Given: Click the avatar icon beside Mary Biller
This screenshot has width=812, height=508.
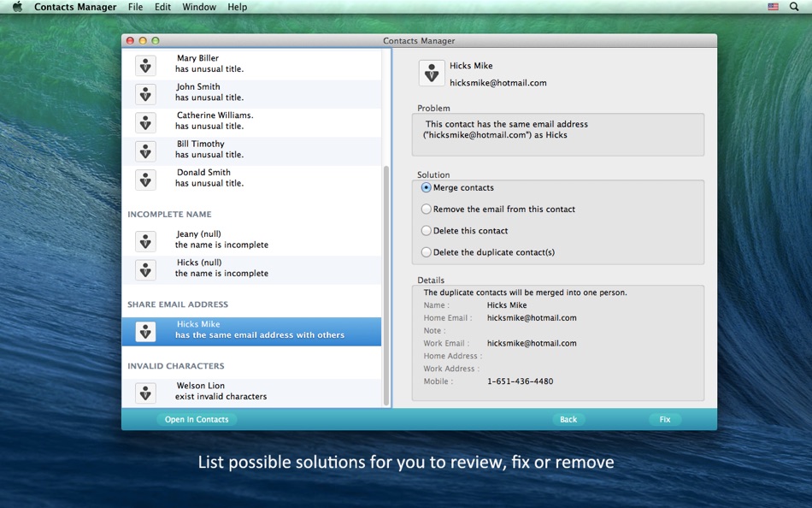Looking at the screenshot, I should pos(145,65).
